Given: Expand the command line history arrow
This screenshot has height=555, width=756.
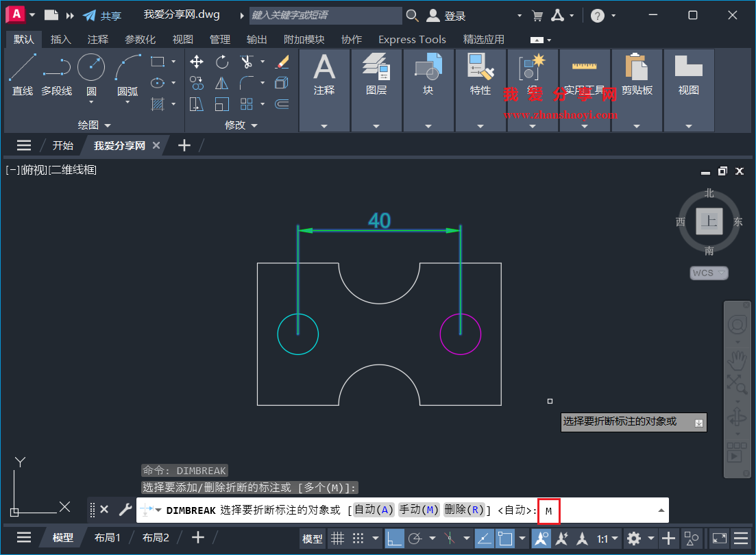Looking at the screenshot, I should pos(661,510).
